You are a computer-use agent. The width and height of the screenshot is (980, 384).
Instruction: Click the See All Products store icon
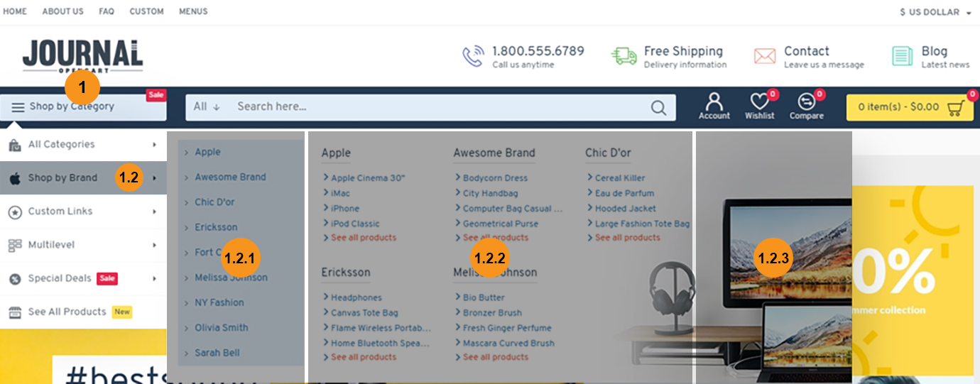[14, 312]
